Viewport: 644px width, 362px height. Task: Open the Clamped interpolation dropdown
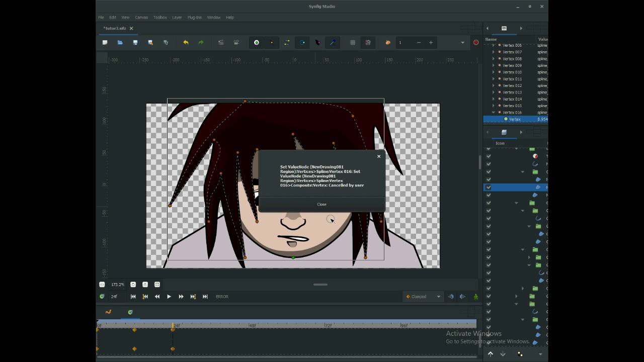click(423, 297)
